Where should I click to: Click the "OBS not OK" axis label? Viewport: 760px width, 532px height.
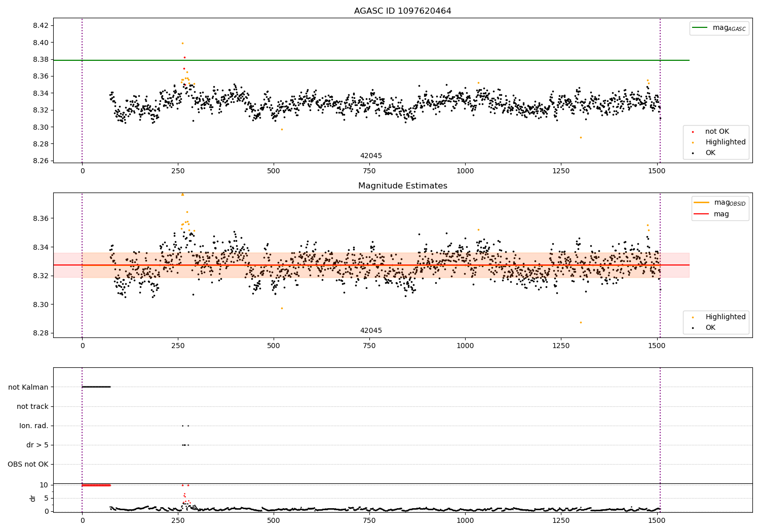[28, 464]
